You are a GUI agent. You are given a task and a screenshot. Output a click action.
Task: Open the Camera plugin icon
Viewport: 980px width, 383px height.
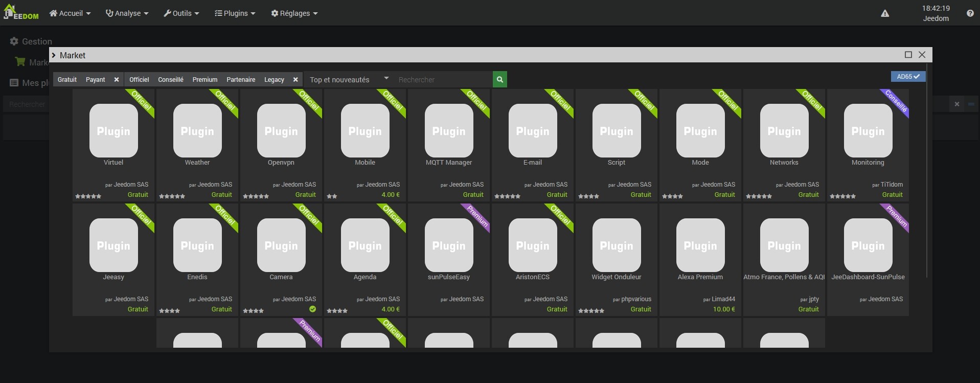281,245
